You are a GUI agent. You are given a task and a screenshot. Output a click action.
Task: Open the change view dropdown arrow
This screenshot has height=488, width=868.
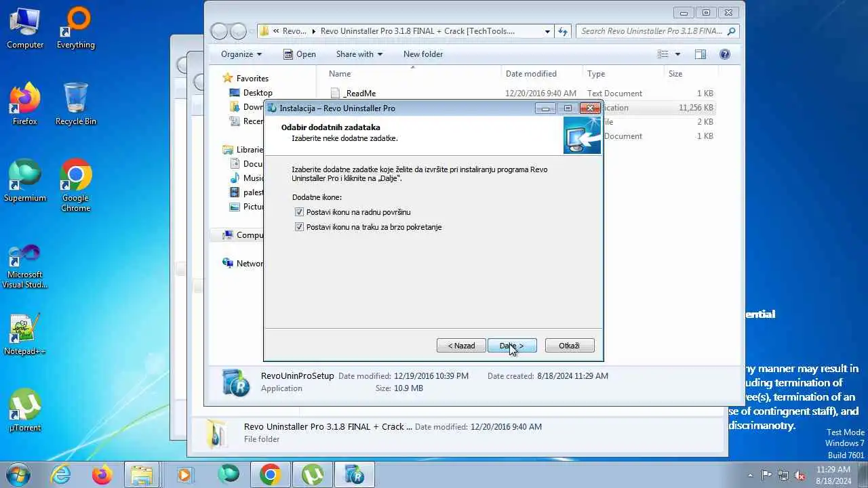pyautogui.click(x=677, y=54)
